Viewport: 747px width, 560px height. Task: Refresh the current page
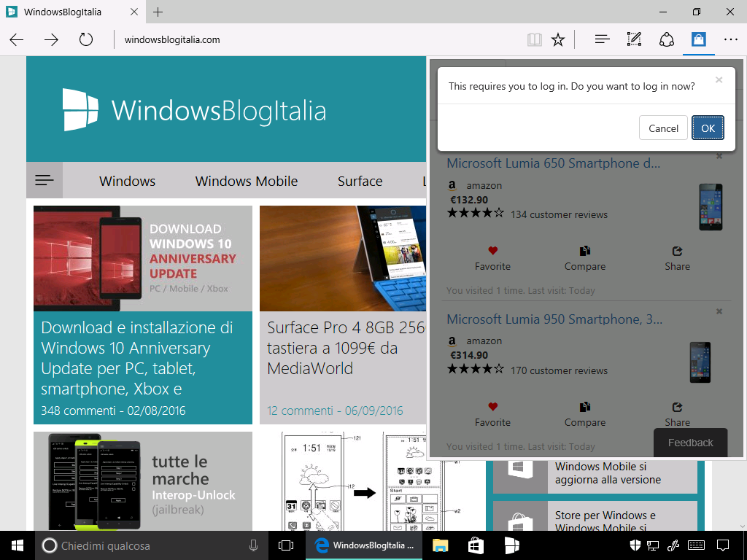pyautogui.click(x=86, y=39)
